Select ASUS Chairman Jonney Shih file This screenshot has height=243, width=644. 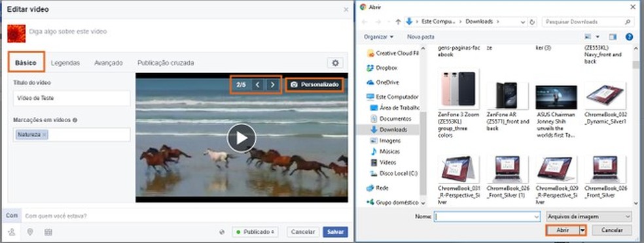[556, 111]
